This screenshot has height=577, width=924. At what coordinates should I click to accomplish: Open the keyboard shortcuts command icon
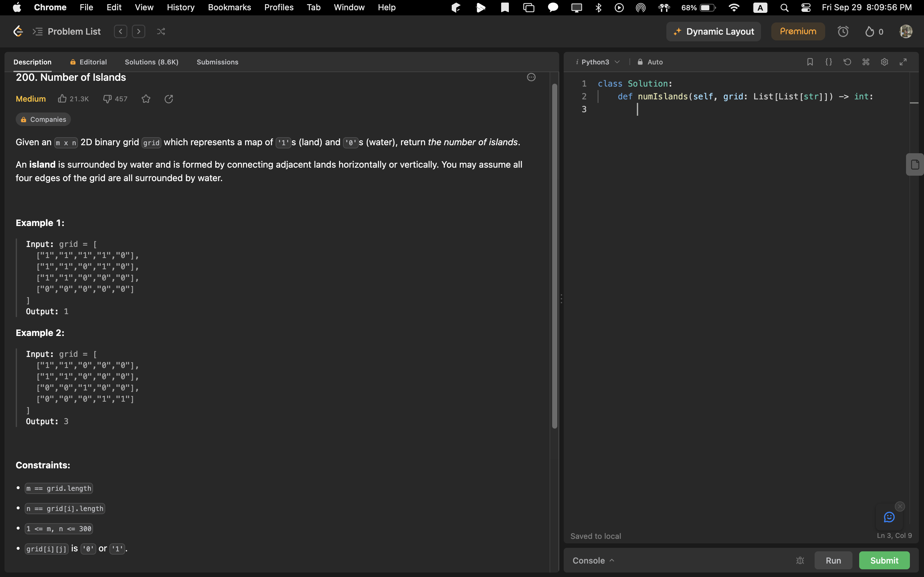[866, 62]
